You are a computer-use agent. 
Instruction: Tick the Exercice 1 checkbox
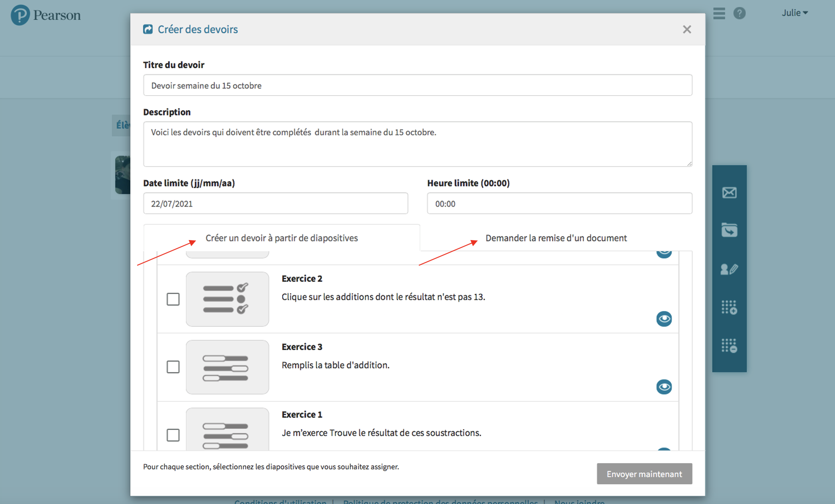tap(173, 435)
